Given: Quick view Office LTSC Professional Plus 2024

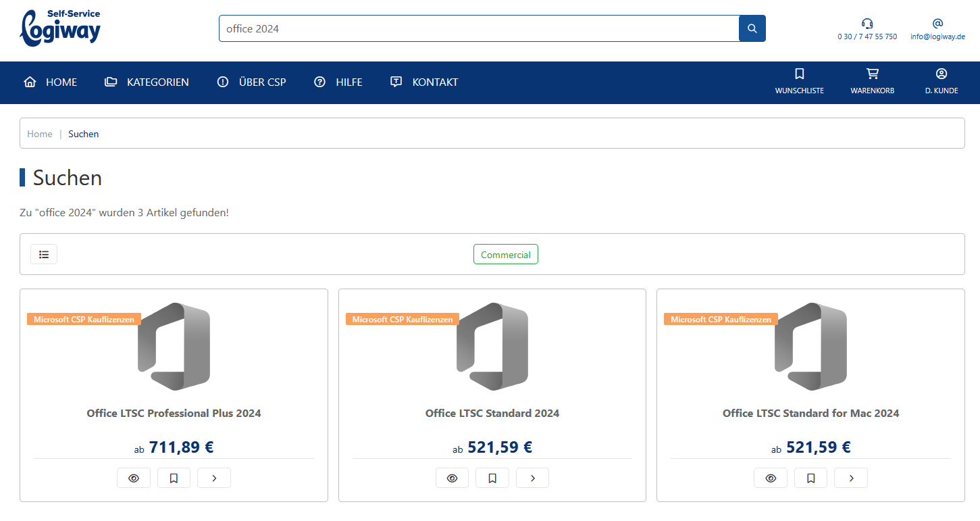Looking at the screenshot, I should [x=134, y=478].
